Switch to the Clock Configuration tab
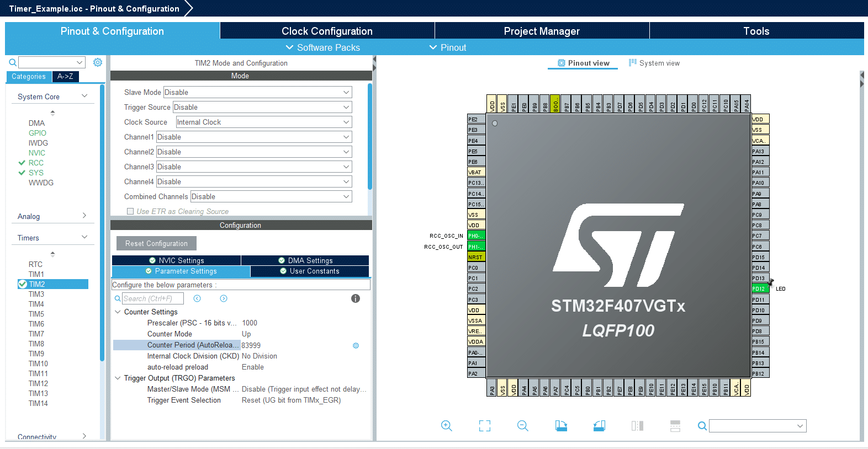This screenshot has height=449, width=868. (327, 31)
